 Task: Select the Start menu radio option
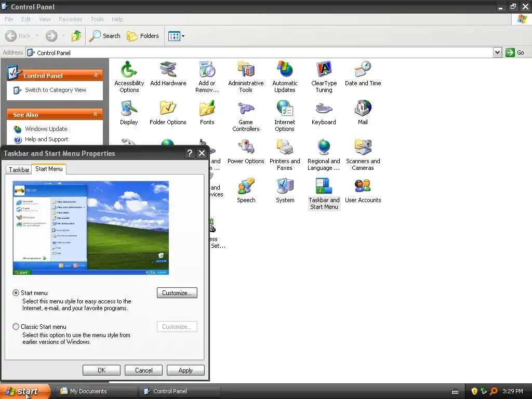[x=16, y=293]
